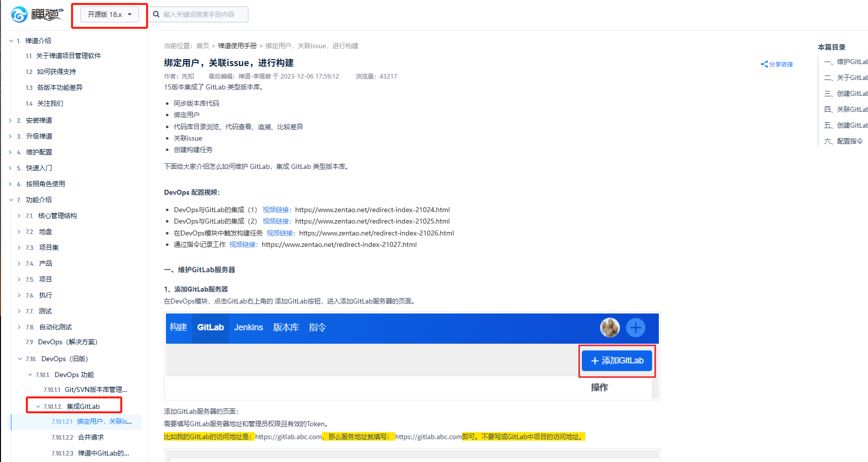
Task: Expand the 2. 安装禅道 chevron
Action: click(11, 120)
